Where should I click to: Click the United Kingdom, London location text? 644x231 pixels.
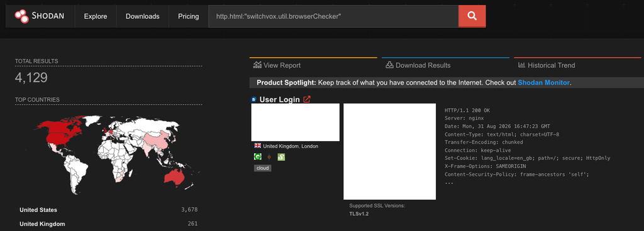(x=291, y=146)
